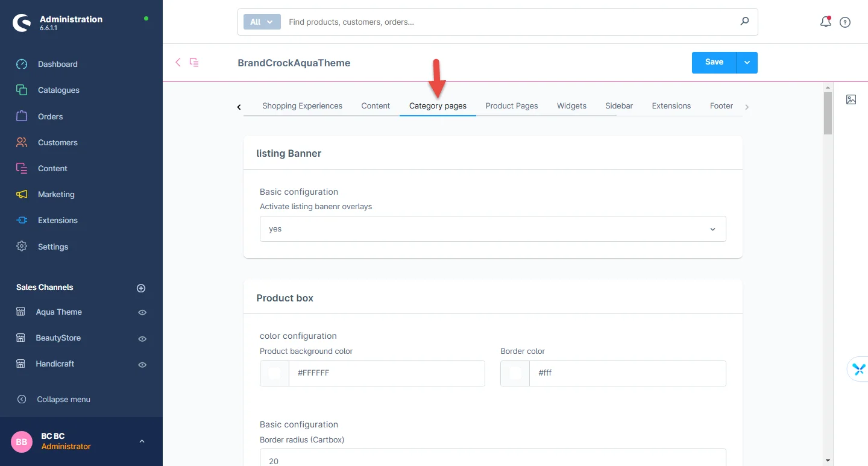Open the Save button dropdown arrow
The width and height of the screenshot is (868, 466).
point(747,63)
